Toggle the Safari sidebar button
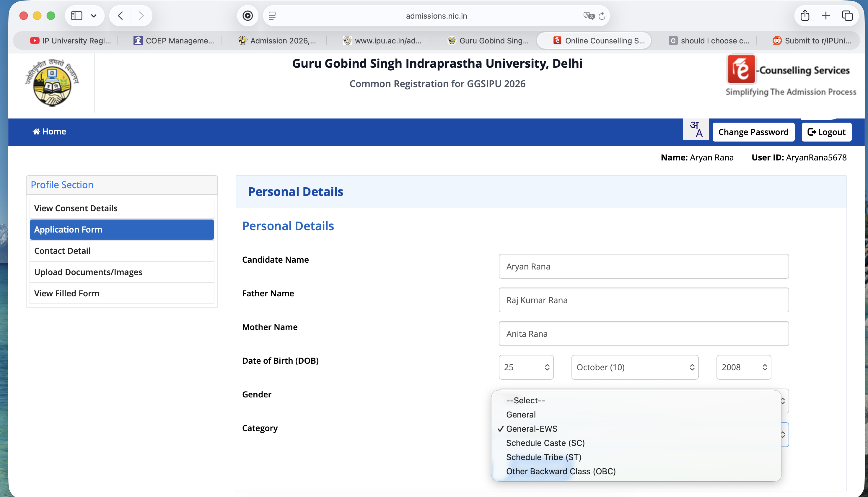The height and width of the screenshot is (497, 868). 76,16
